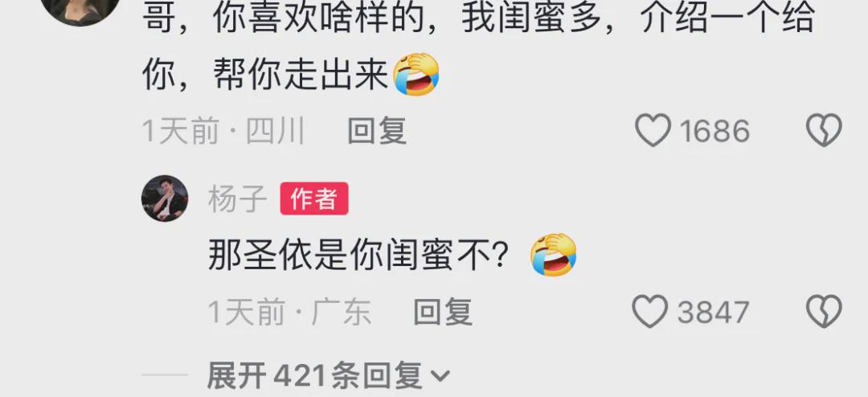Tap the broken heart beside 3847

click(824, 312)
